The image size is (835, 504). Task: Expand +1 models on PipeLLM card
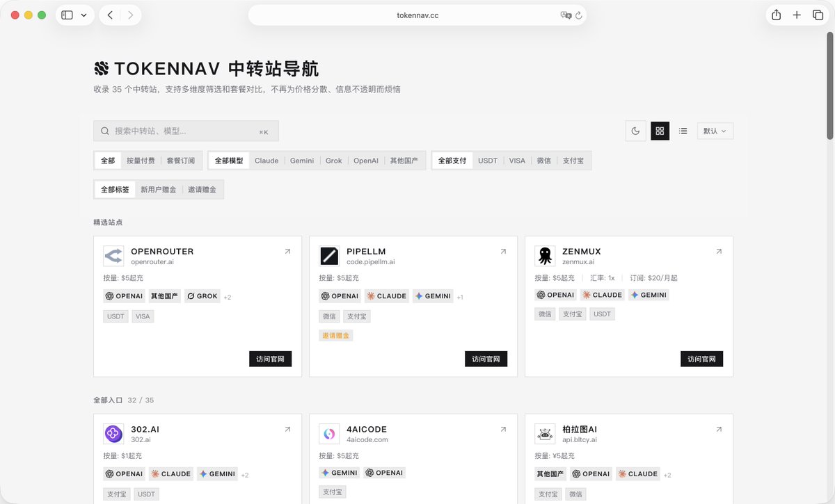(460, 297)
